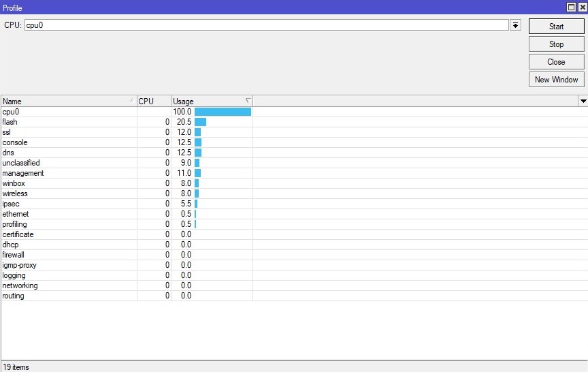Sort by the Name column header

(69, 102)
